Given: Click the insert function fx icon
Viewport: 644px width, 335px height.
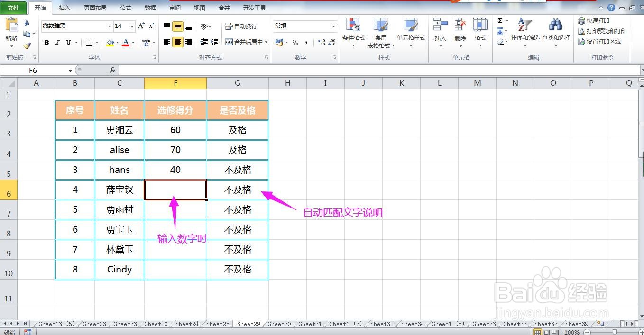Looking at the screenshot, I should 112,70.
